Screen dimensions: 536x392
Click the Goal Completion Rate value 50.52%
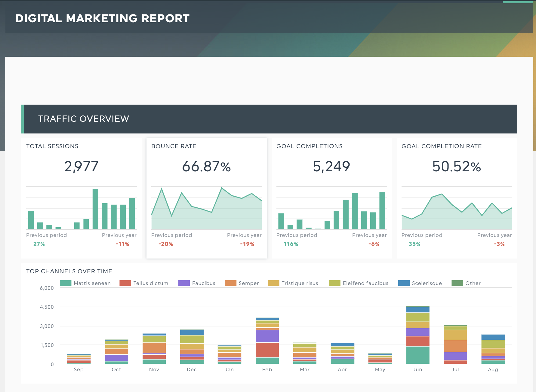(x=456, y=167)
